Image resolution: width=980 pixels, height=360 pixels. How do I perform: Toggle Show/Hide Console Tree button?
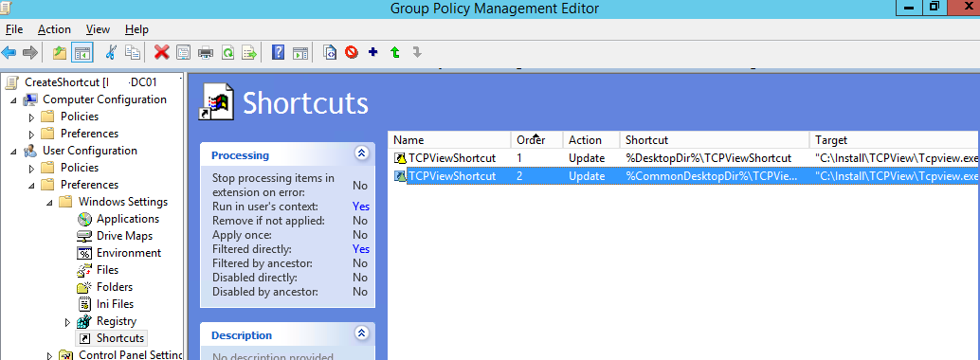(x=82, y=52)
